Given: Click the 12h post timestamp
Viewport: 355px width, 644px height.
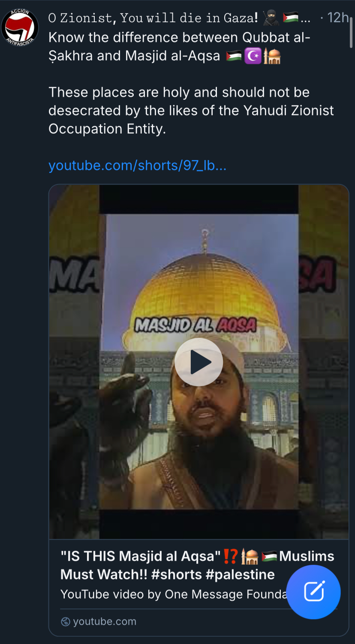Looking at the screenshot, I should tap(338, 18).
